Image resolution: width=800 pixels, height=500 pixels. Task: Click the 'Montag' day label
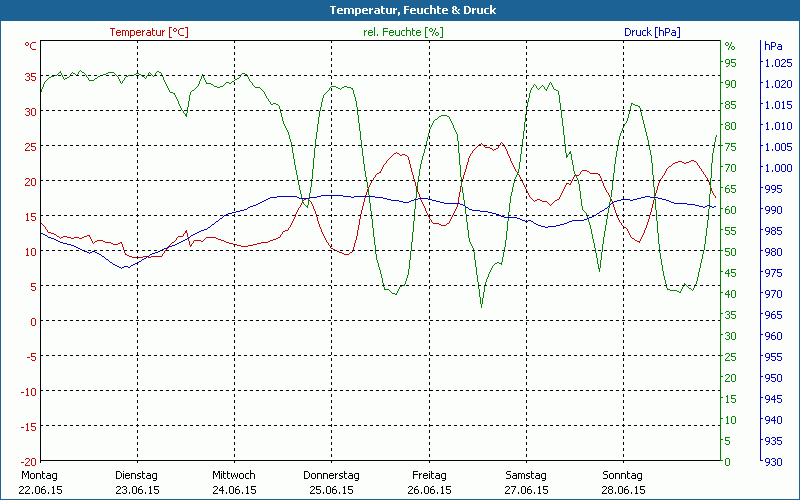(39, 475)
